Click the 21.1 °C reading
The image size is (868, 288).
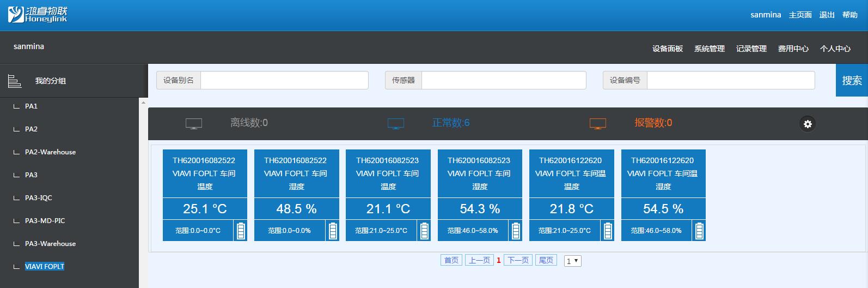[388, 209]
